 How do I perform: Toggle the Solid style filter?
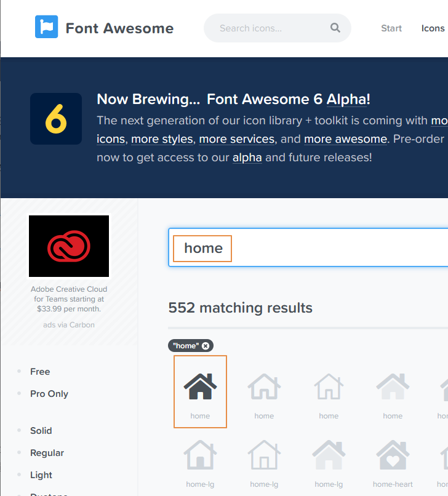(41, 431)
